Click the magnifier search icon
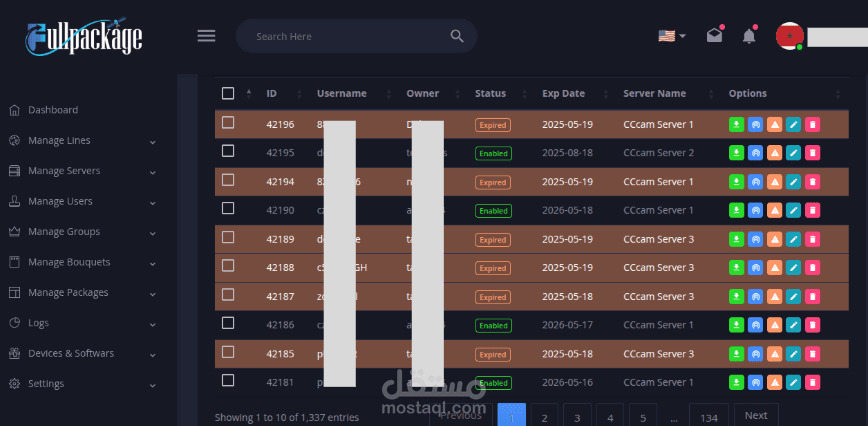Screen dimensions: 868x426 coord(457,36)
